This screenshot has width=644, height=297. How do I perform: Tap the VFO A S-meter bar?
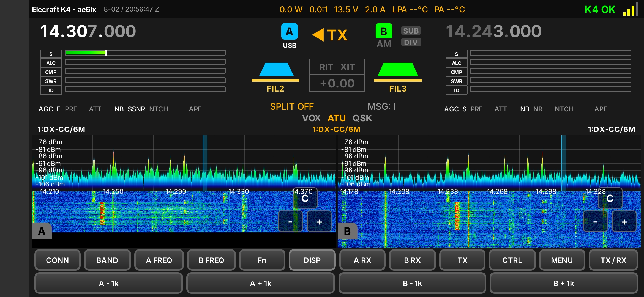click(x=145, y=53)
